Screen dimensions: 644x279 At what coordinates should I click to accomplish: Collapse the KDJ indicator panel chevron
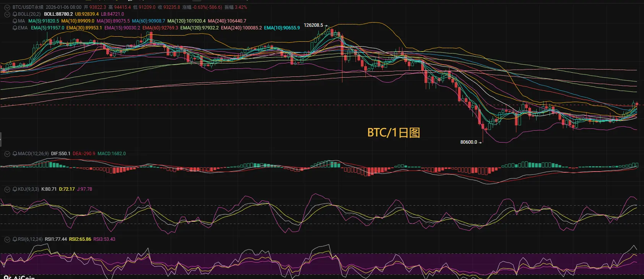click(7, 189)
